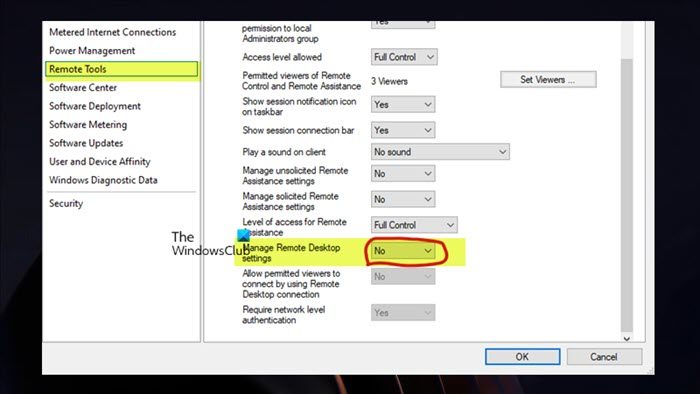Click disabled Require network level authentication dropdown

coord(403,313)
